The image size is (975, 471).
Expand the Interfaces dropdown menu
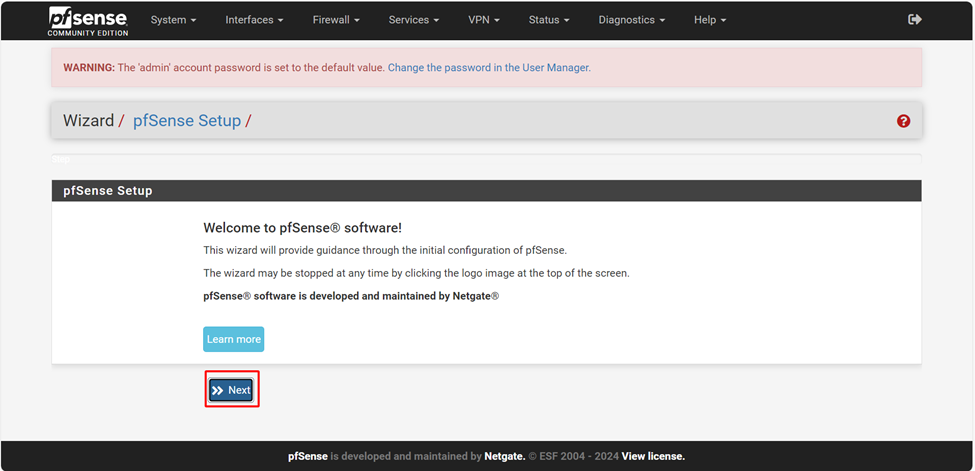[x=254, y=20]
